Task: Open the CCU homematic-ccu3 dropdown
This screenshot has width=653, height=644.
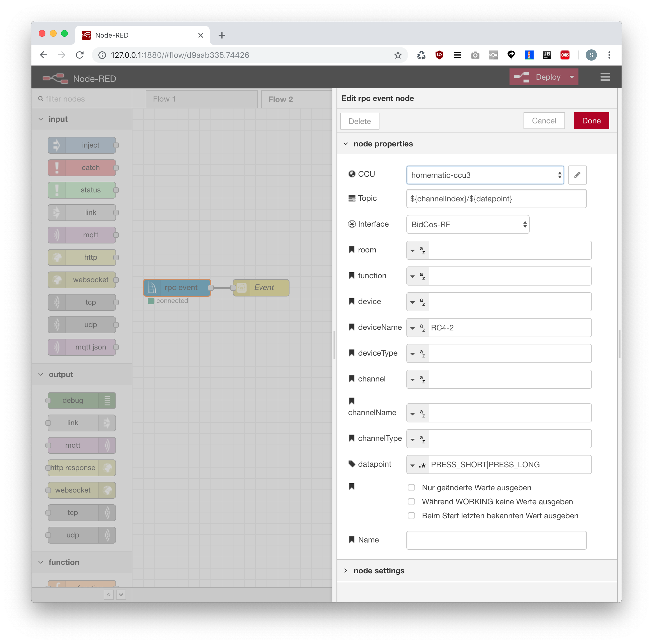Action: [x=485, y=175]
